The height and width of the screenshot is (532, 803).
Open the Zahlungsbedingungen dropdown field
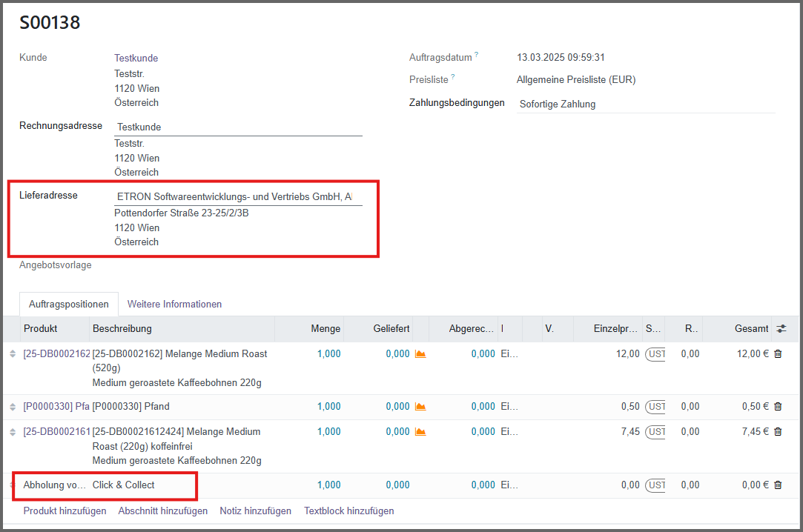tap(645, 104)
